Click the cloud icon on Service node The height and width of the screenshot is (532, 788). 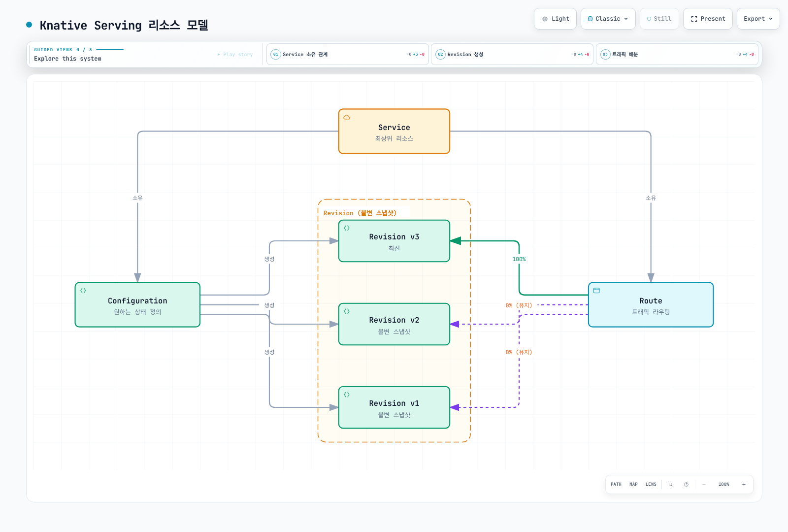[x=347, y=117]
